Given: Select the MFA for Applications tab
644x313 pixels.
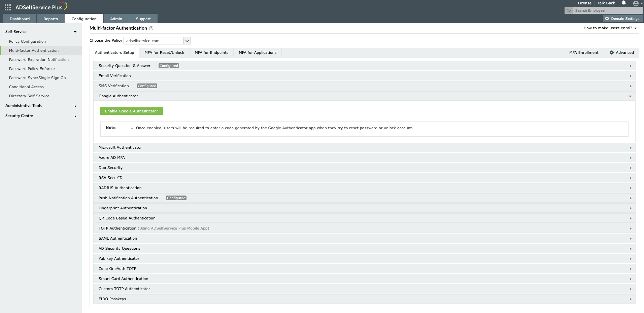Looking at the screenshot, I should click(258, 53).
